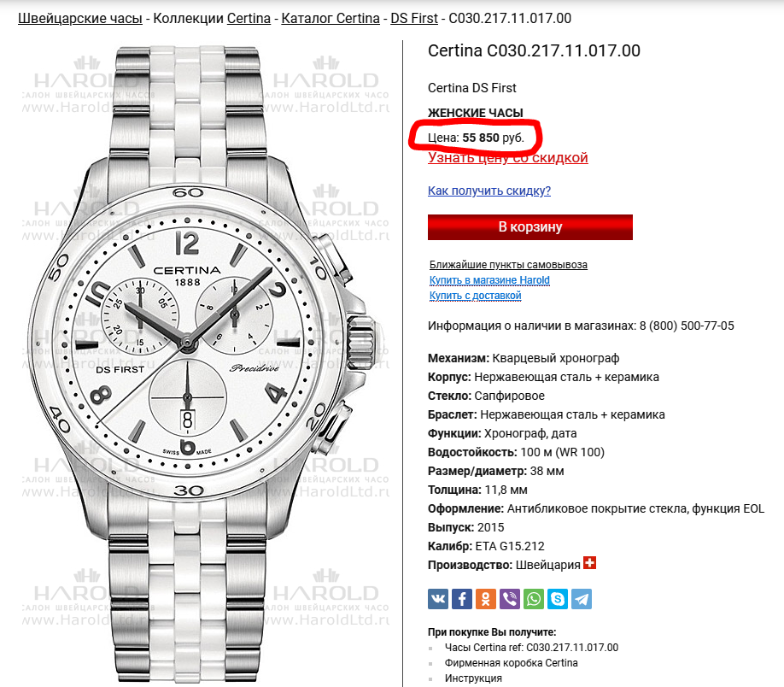Share via Telegram icon

pos(582,598)
